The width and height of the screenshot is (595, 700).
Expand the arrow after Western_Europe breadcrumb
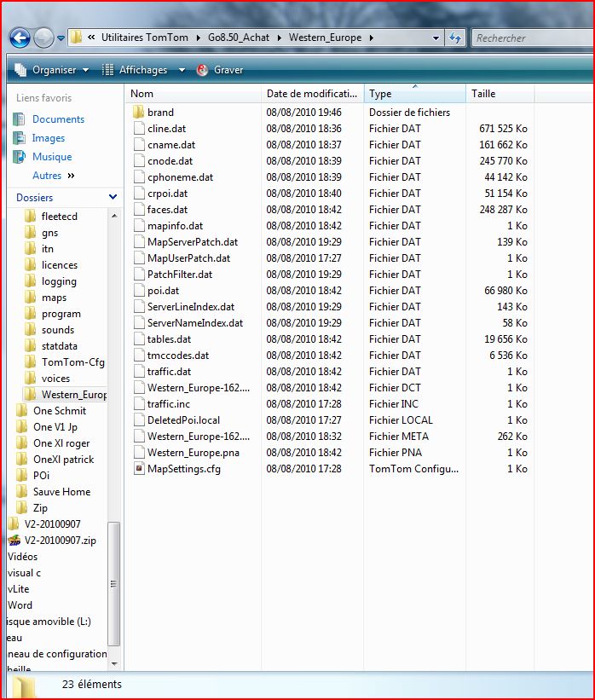(x=372, y=38)
